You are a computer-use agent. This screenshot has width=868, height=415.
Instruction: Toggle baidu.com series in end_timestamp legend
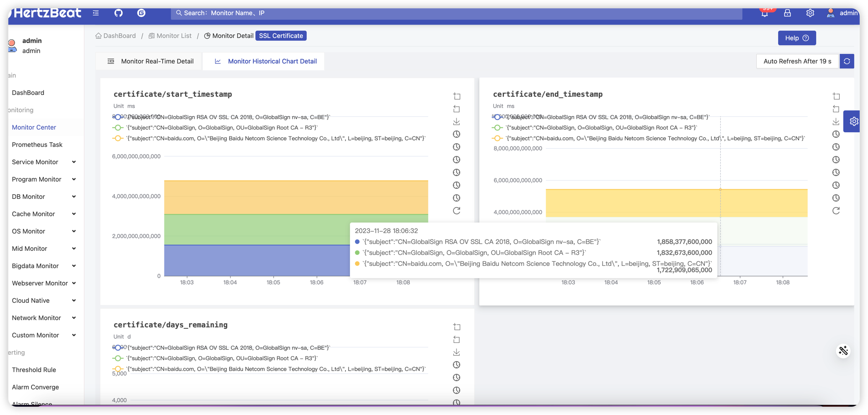648,138
